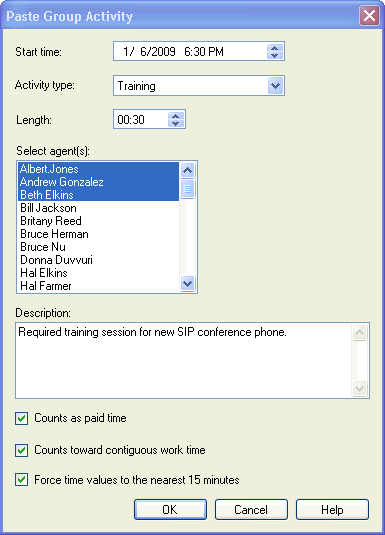
Task: Click agent list scroll up arrow
Action: click(187, 170)
